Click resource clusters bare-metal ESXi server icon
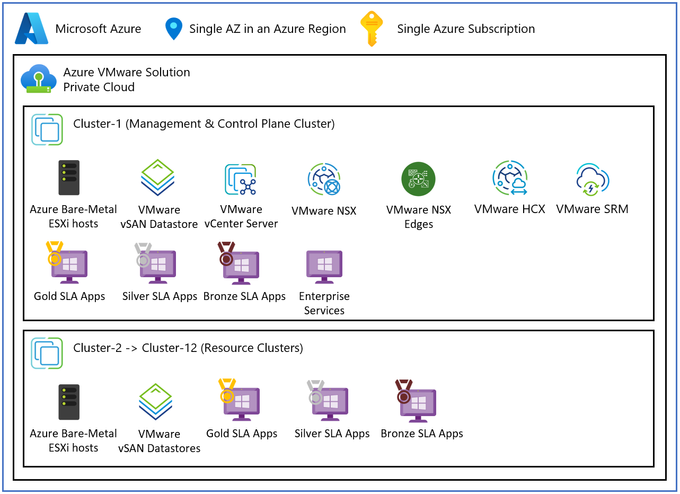The width and height of the screenshot is (680, 494). click(69, 402)
